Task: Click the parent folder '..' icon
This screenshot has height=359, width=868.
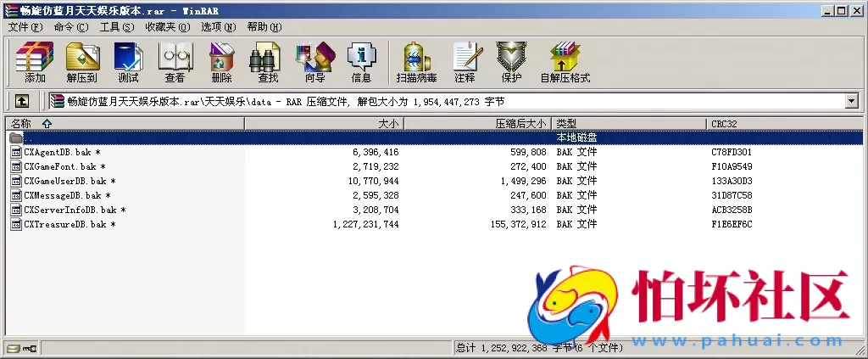Action: tap(16, 137)
